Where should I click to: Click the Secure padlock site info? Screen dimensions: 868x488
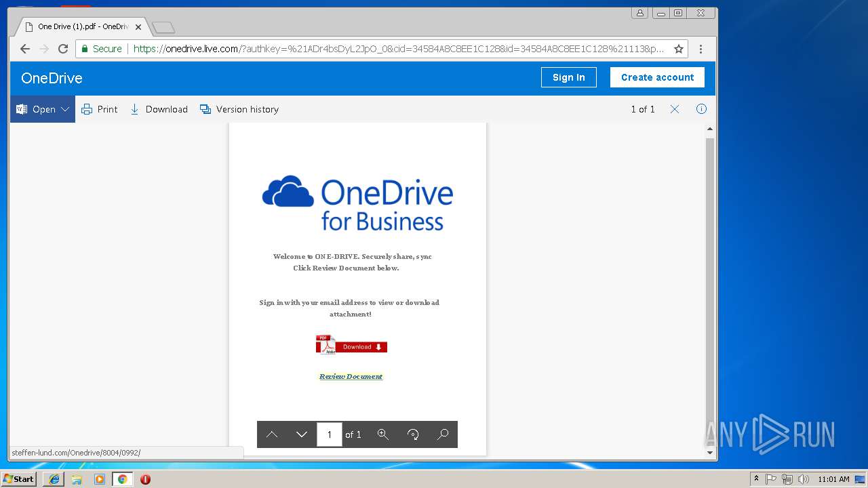tap(102, 49)
